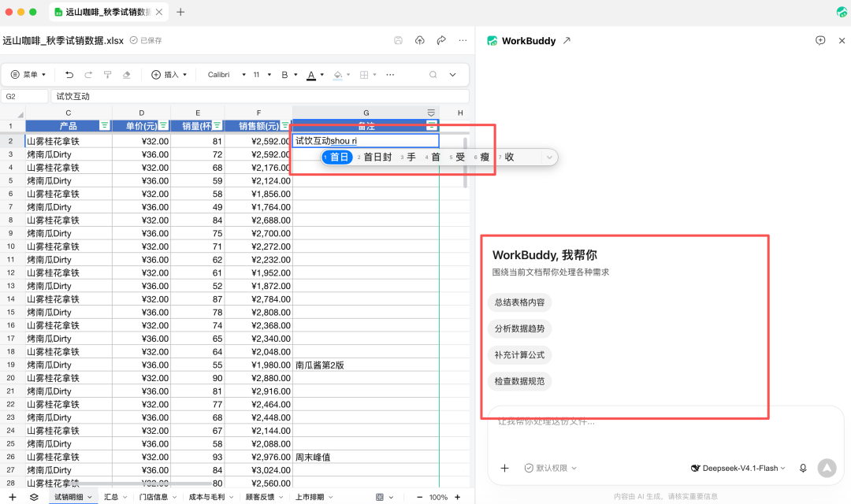851x504 pixels.
Task: Open the all sheets layers icon
Action: [x=34, y=497]
